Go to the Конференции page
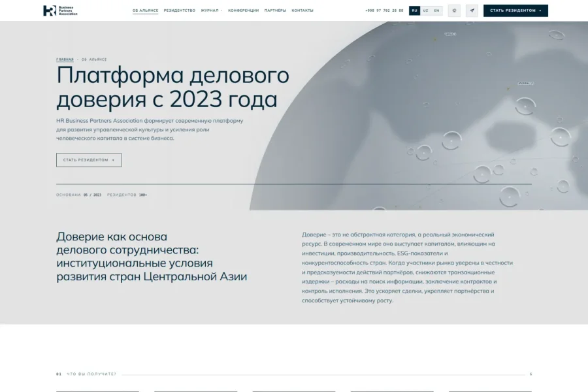The image size is (588, 392). (244, 10)
